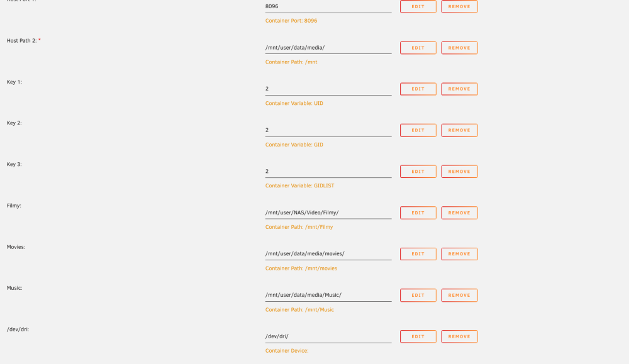Remove the /dev/dri device entry

(x=459, y=336)
